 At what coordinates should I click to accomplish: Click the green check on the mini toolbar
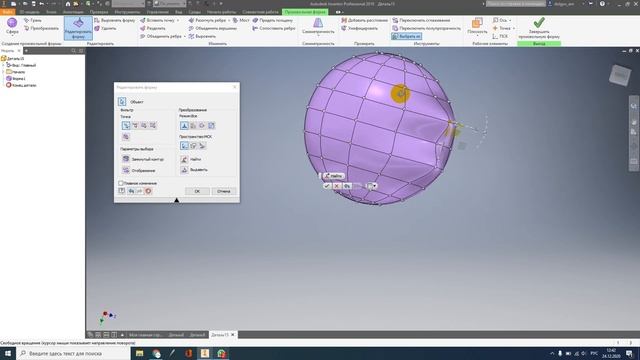coord(327,186)
